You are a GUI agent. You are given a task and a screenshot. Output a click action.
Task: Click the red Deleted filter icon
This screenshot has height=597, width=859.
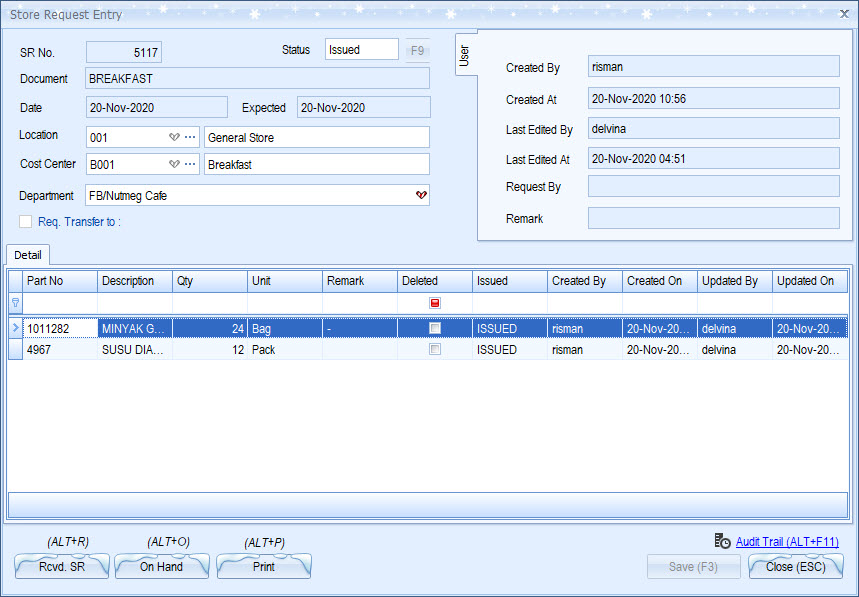pyautogui.click(x=435, y=303)
